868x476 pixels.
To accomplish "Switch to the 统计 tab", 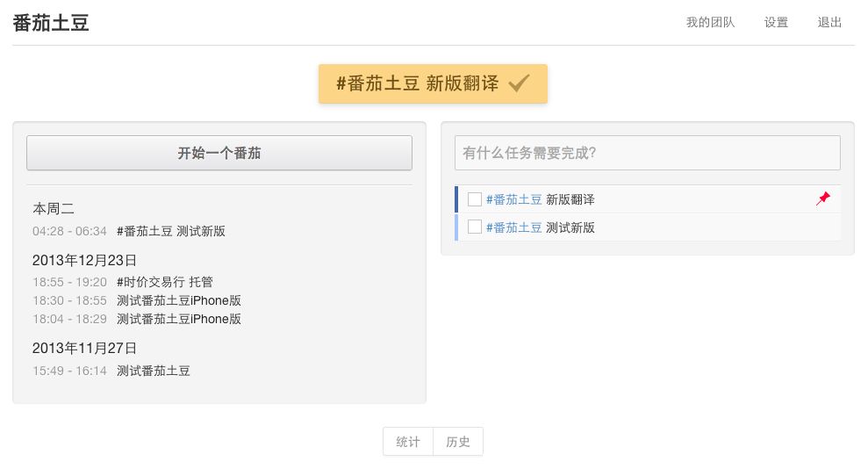I will [x=408, y=442].
